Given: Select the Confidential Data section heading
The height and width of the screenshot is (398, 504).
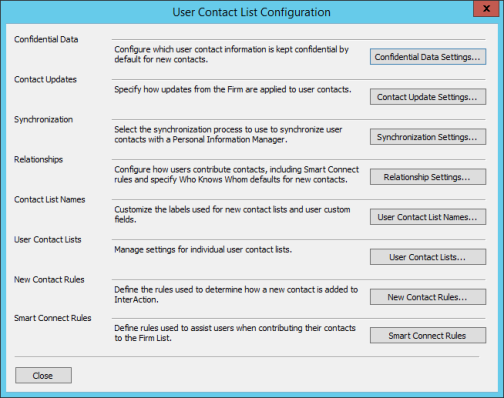Looking at the screenshot, I should tap(46, 39).
